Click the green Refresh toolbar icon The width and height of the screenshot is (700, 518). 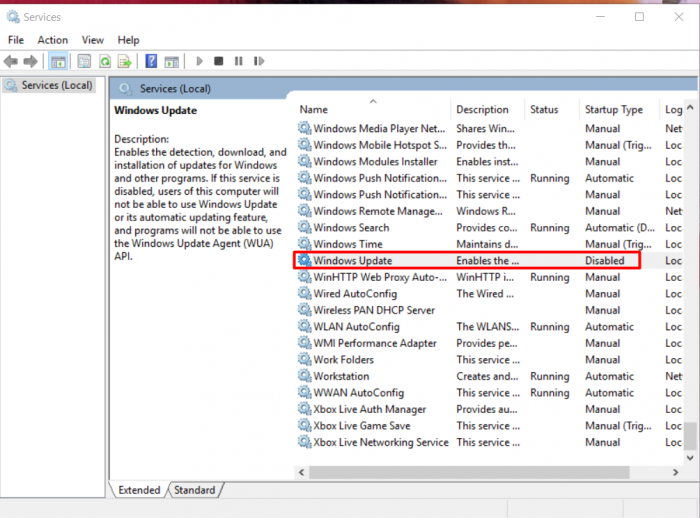[104, 61]
